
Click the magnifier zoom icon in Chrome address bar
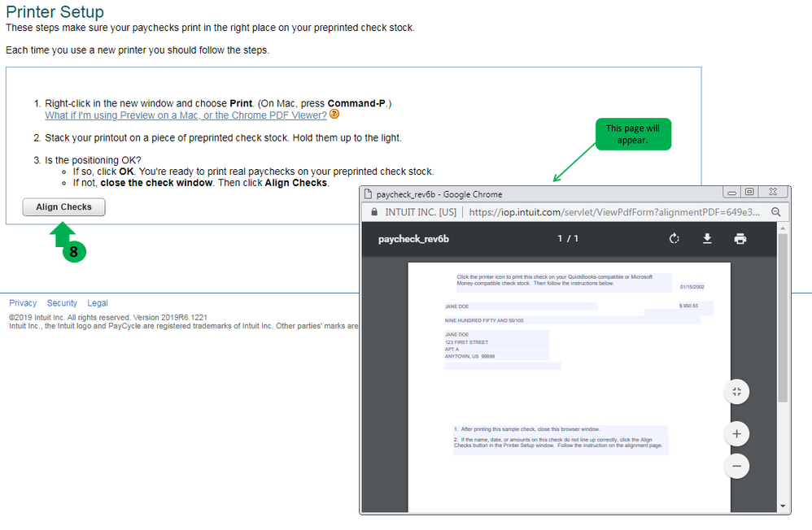(775, 212)
